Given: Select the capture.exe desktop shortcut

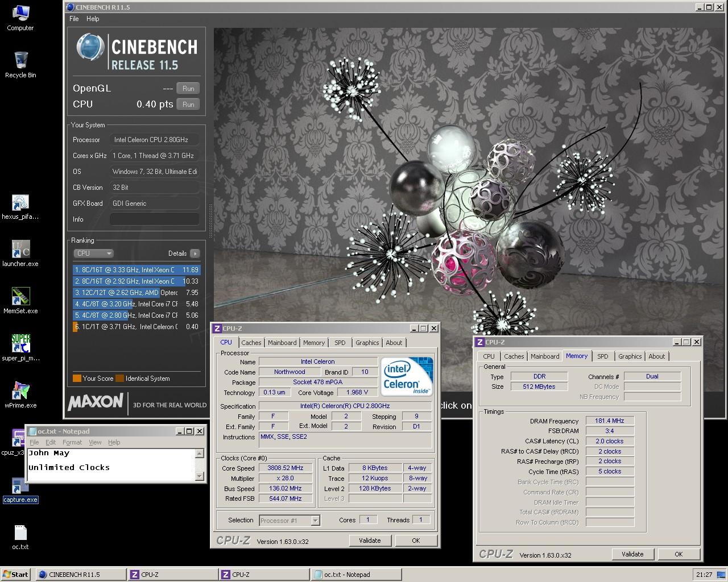Looking at the screenshot, I should click(x=20, y=490).
